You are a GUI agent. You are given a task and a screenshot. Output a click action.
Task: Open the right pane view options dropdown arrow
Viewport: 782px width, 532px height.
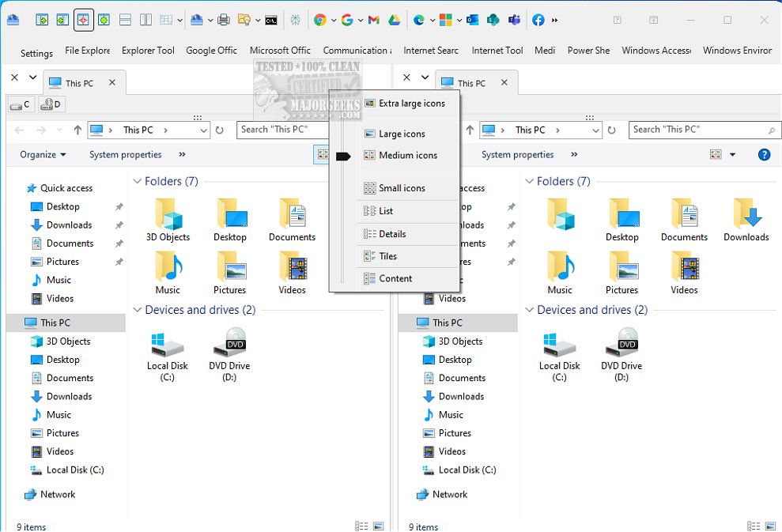733,155
